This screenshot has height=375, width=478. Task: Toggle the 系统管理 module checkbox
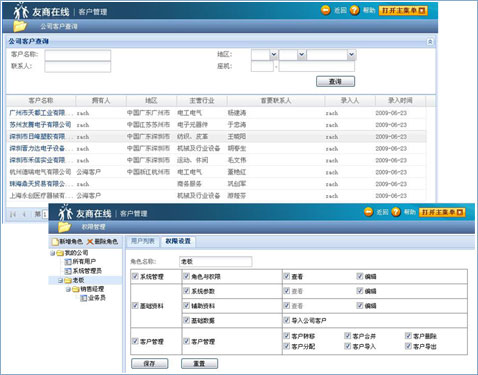pyautogui.click(x=135, y=276)
